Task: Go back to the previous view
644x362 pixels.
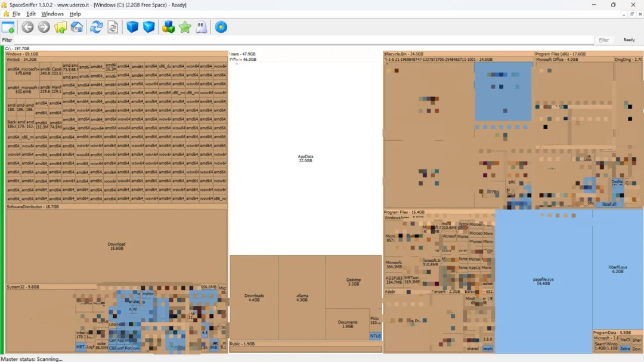Action: 27,27
